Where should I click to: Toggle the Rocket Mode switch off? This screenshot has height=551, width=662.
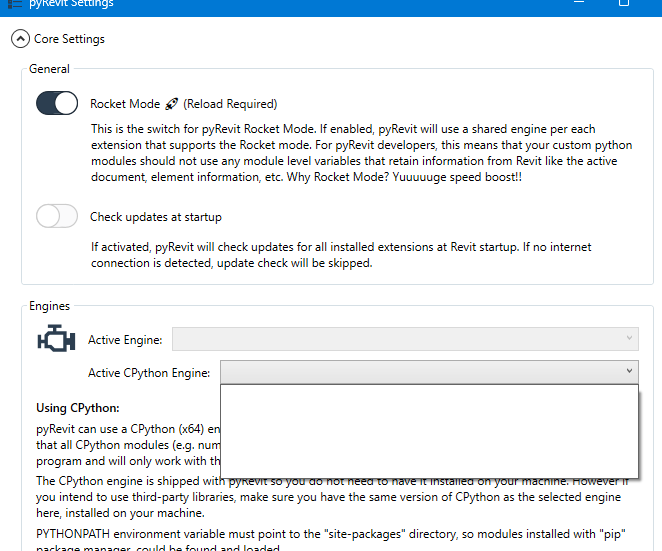(57, 103)
